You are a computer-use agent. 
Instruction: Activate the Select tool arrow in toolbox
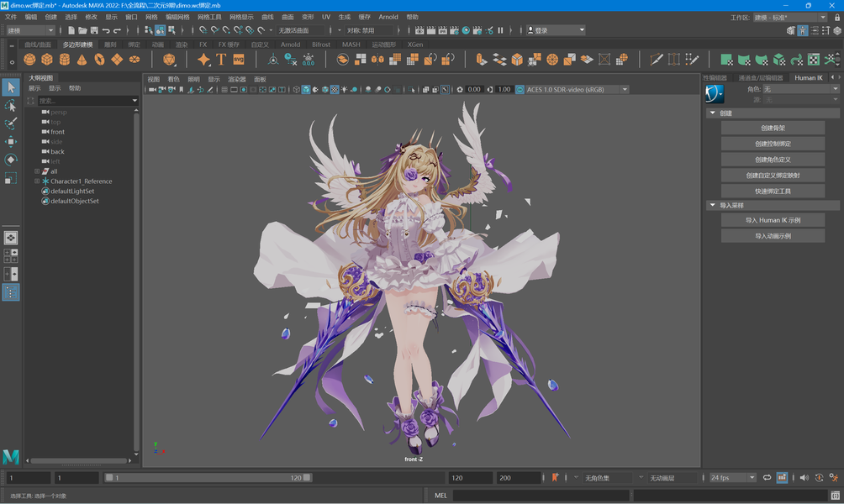coord(11,87)
